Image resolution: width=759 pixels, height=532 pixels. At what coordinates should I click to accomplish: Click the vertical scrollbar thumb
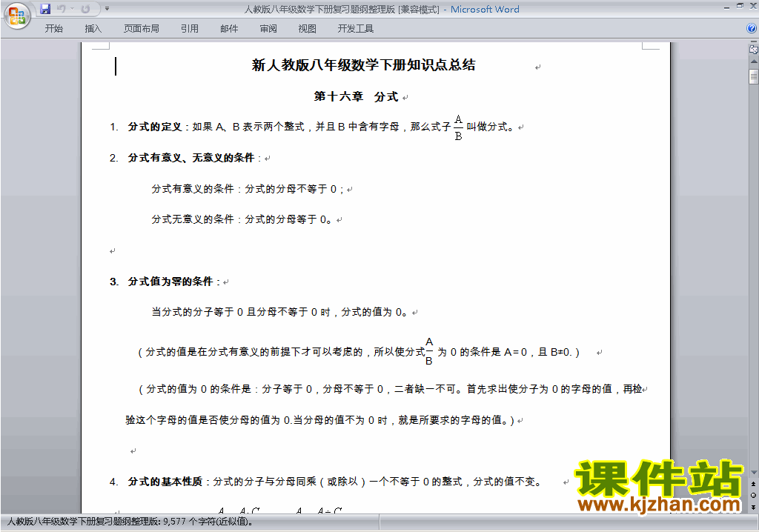point(754,76)
